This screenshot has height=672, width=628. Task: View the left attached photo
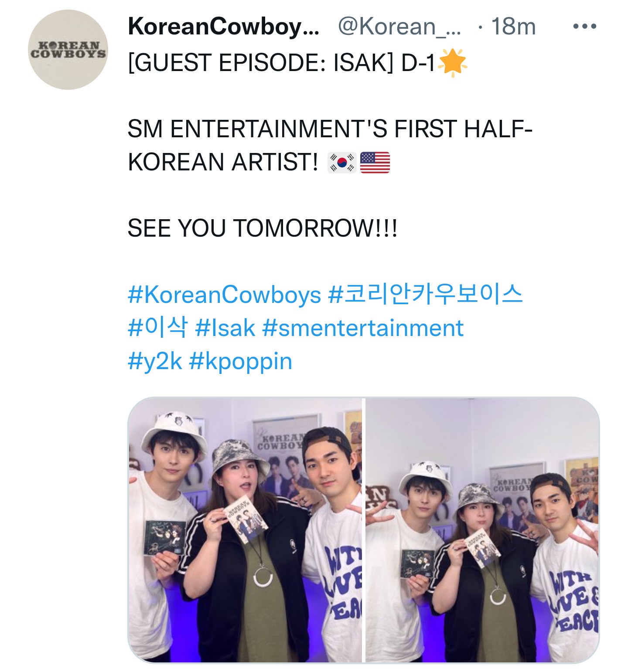coord(245,530)
